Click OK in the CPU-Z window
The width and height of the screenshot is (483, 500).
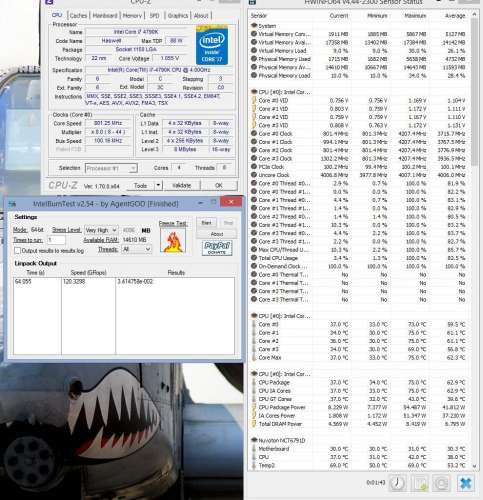click(219, 185)
